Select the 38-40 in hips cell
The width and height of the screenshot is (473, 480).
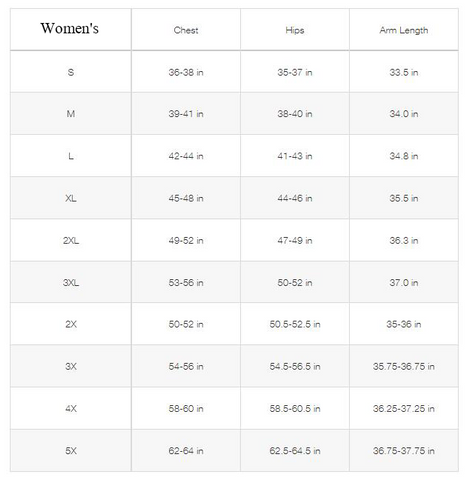[x=295, y=114]
